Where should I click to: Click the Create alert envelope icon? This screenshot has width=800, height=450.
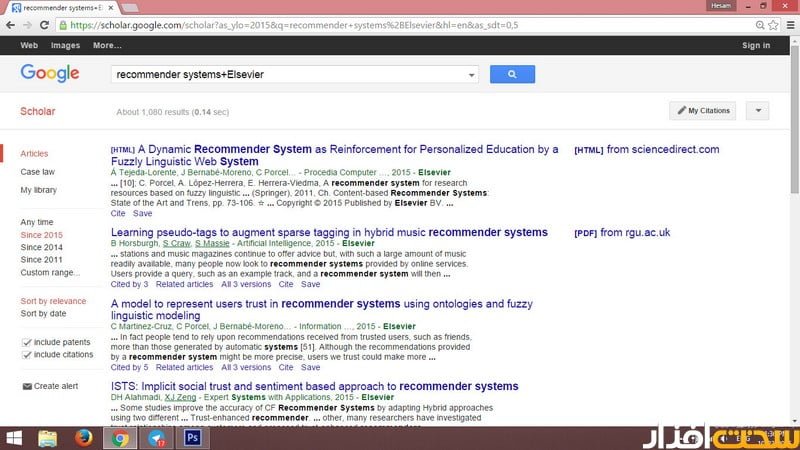[26, 386]
